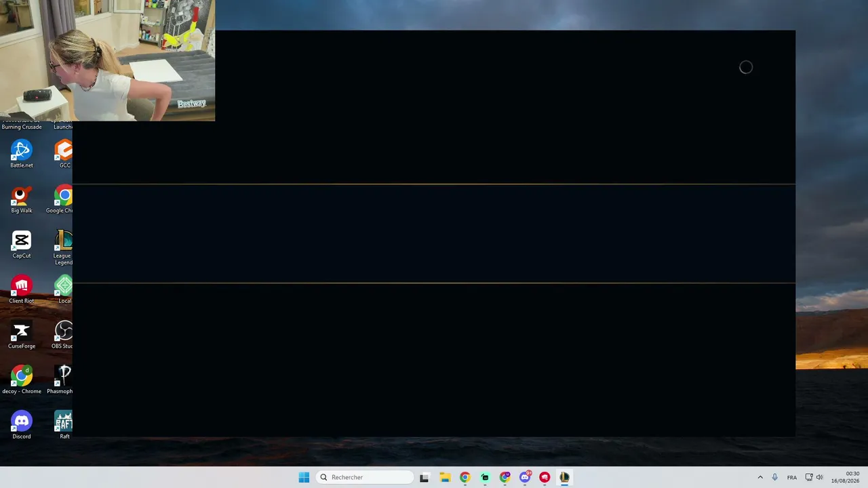868x488 pixels.
Task: Select the Big Walk desktop icon
Action: [x=22, y=199]
